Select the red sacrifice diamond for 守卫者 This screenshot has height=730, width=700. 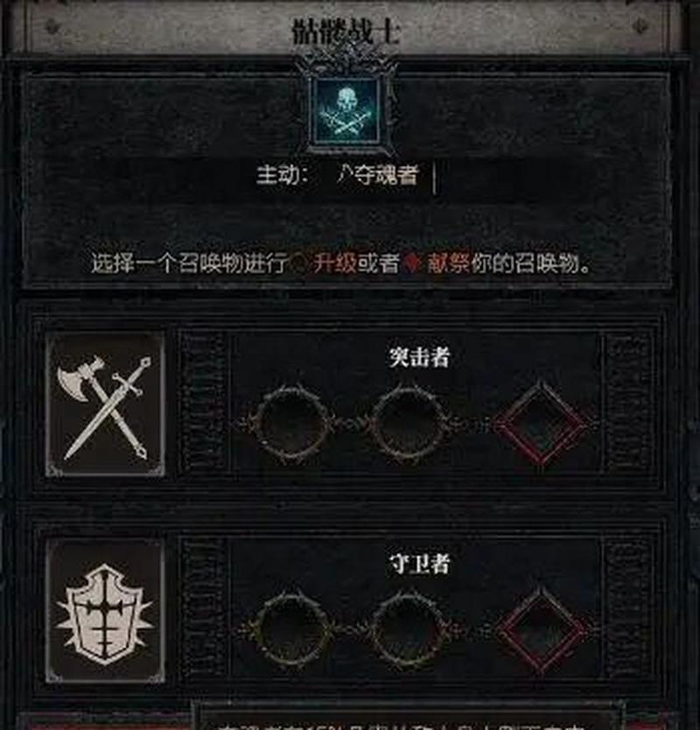[x=541, y=629]
